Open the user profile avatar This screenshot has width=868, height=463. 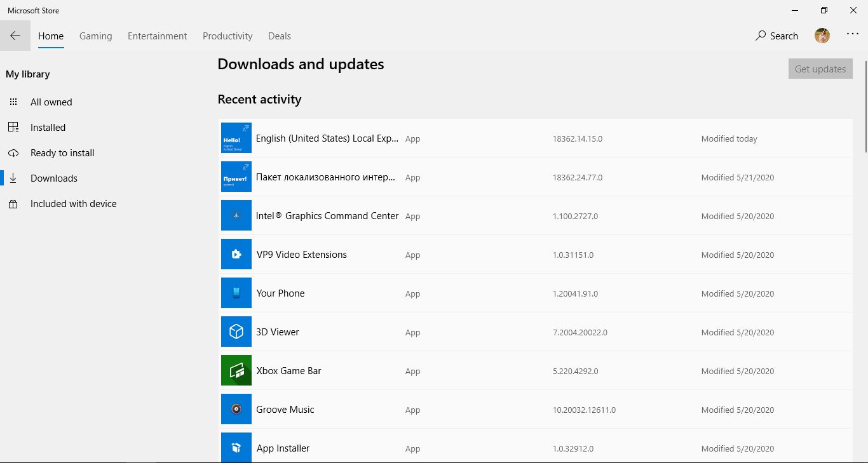(x=822, y=36)
